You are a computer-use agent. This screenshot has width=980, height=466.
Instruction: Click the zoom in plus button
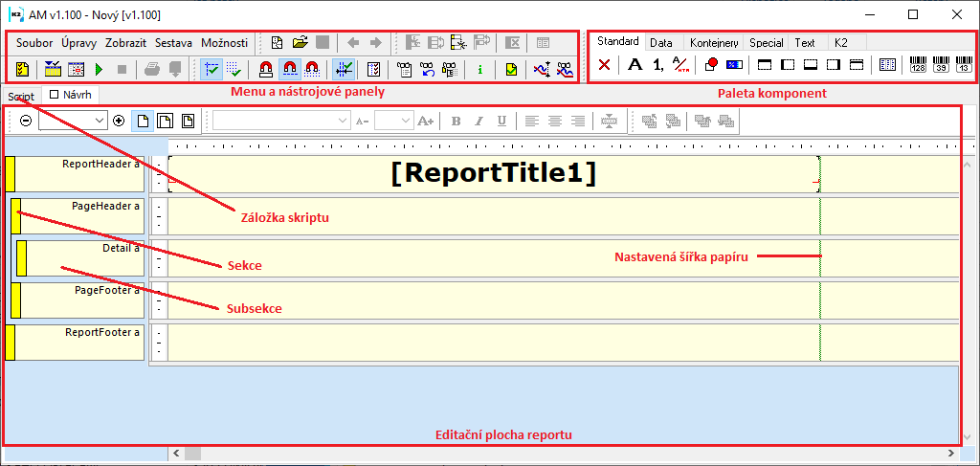coord(119,121)
